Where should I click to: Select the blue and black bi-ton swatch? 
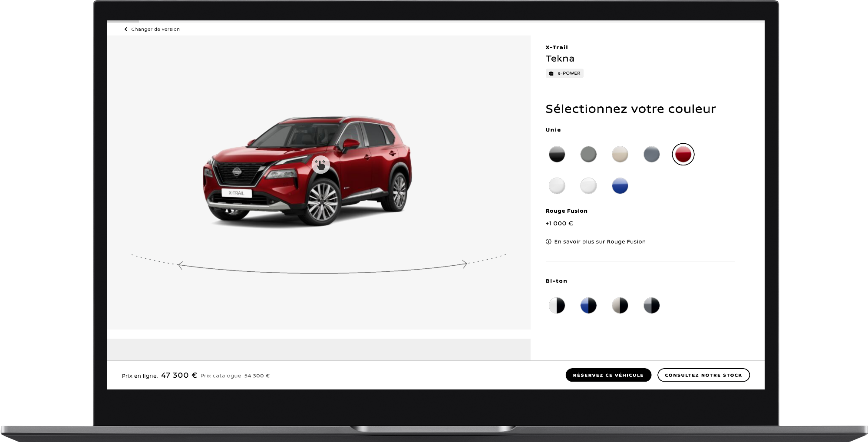point(588,305)
